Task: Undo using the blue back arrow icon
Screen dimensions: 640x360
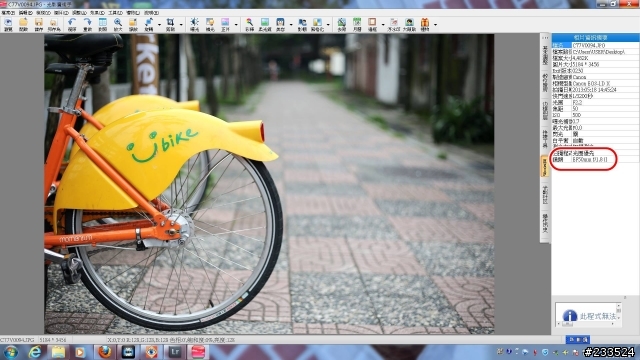Action: [72, 24]
